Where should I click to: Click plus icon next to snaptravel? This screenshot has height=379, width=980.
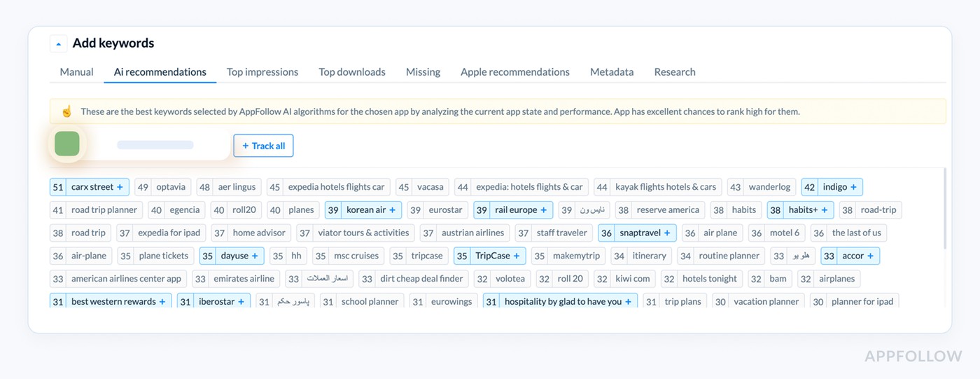667,233
